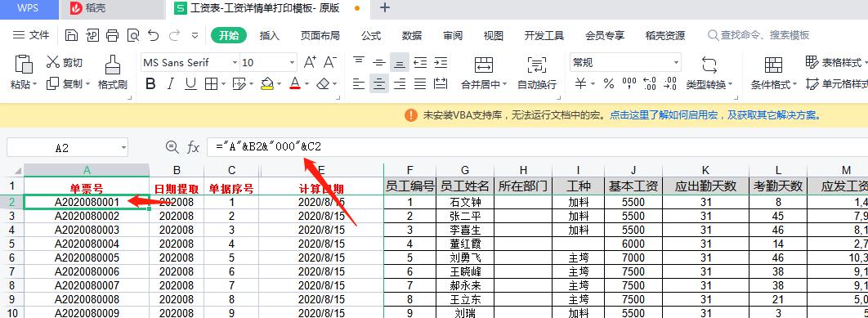Click the zoom magnifier beside fx
Viewport: 868px width, 318px height.
click(172, 147)
